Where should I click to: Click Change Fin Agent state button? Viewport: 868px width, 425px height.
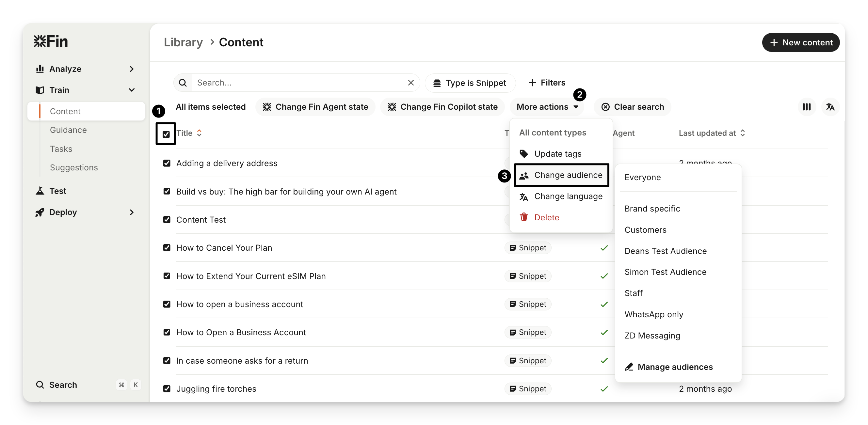pyautogui.click(x=315, y=107)
